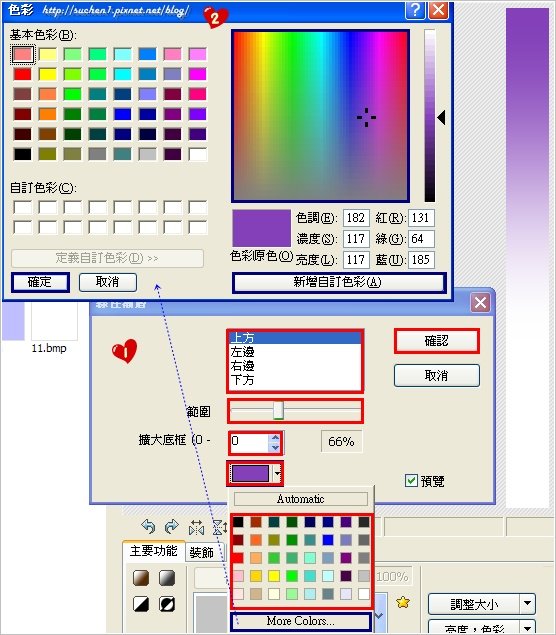Image resolution: width=556 pixels, height=635 pixels.
Task: Click the 亮度 luminosity input field
Action: pyautogui.click(x=356, y=260)
